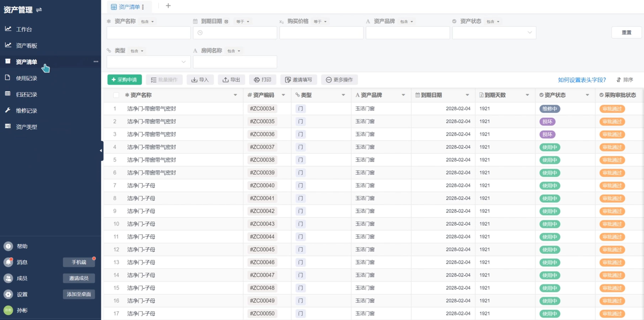
Task: Change 到期日期 operator from 等于
Action: click(243, 22)
